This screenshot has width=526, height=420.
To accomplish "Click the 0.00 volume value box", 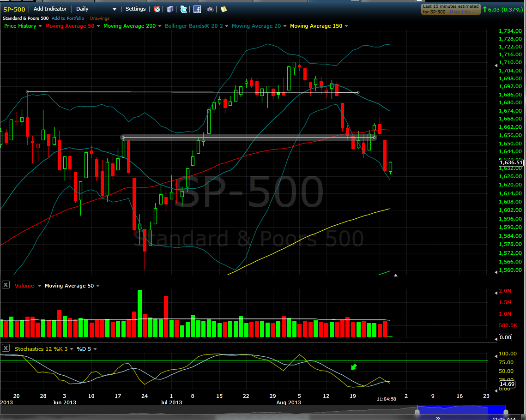I will click(506, 337).
